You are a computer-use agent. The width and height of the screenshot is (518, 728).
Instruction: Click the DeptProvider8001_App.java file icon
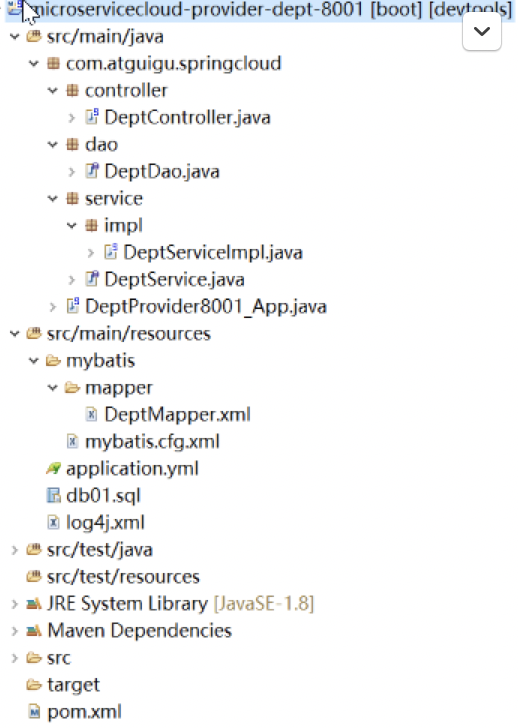pos(73,306)
